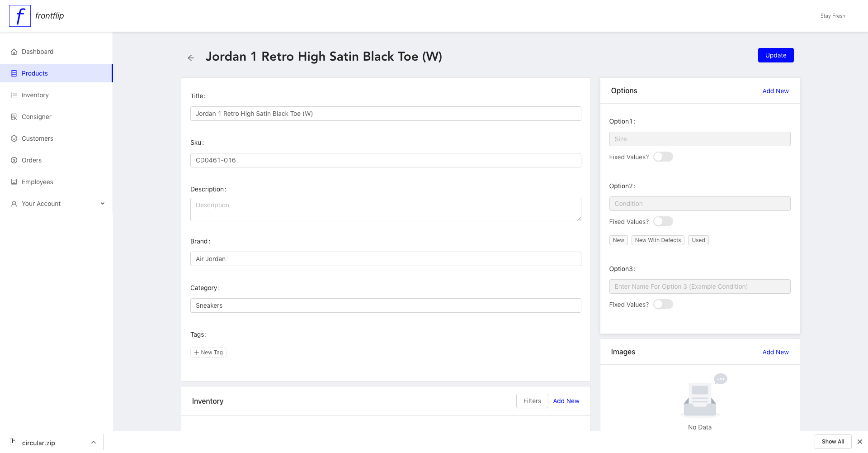The width and height of the screenshot is (868, 453).
Task: Click Add New in Inventory section
Action: 566,401
